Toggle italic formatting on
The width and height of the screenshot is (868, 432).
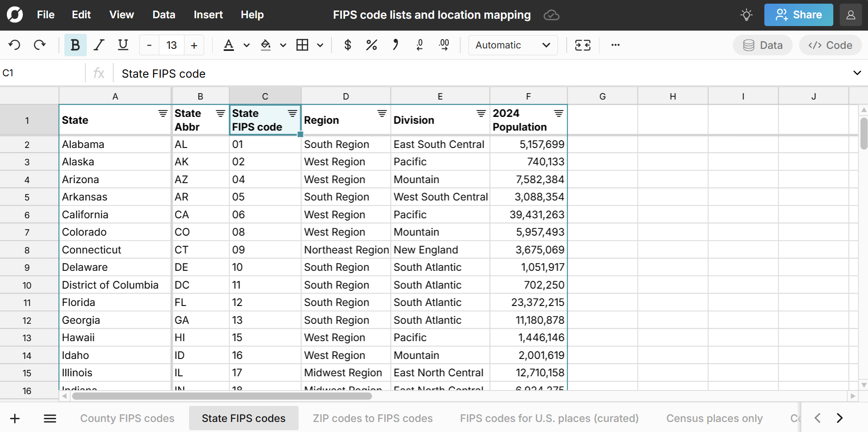coord(99,45)
